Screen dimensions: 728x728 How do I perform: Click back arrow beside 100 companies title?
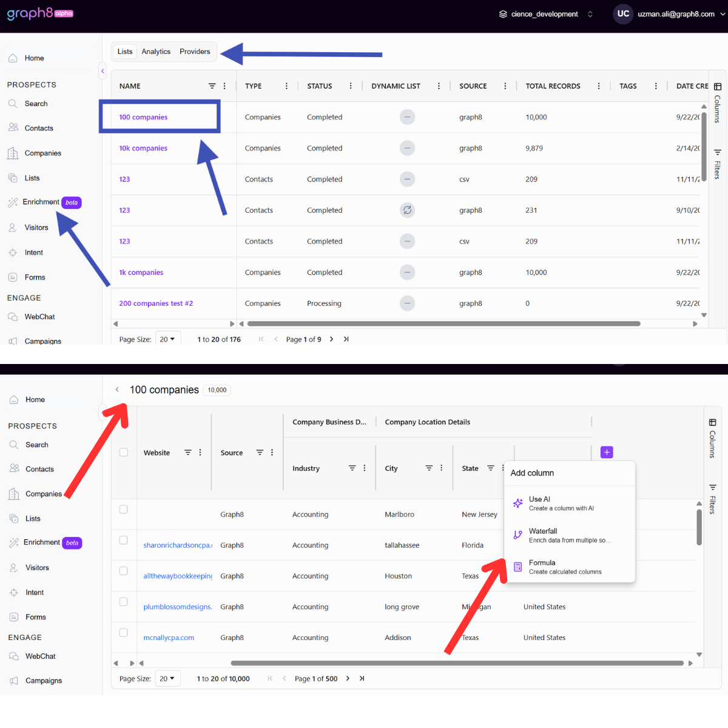click(x=117, y=389)
